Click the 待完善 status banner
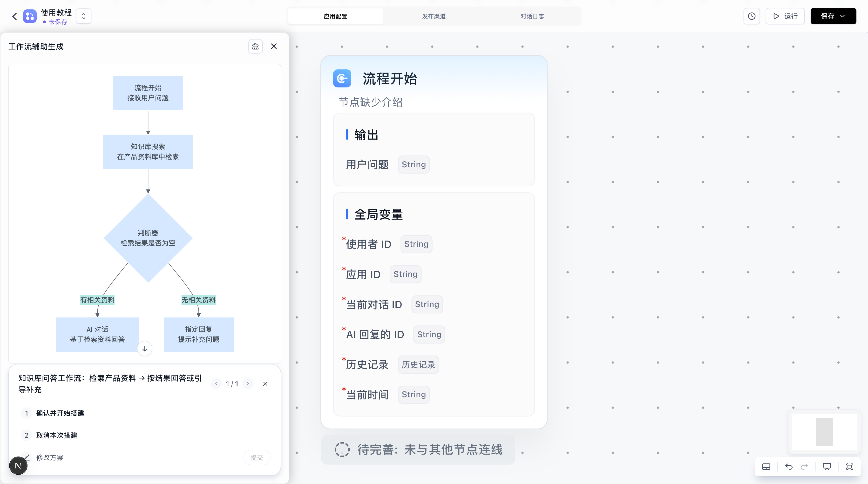Image resolution: width=868 pixels, height=484 pixels. coord(418,450)
